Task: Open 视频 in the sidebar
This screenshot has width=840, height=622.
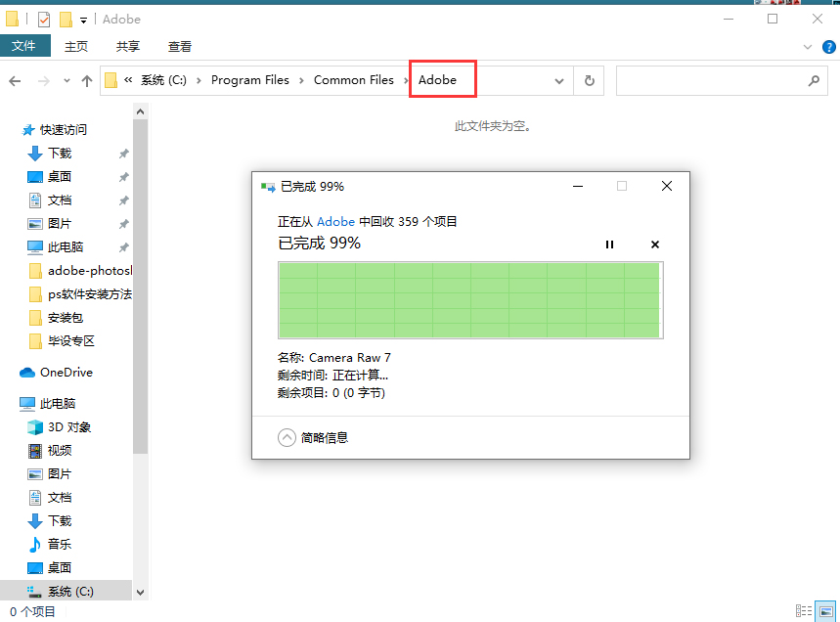Action: point(60,451)
